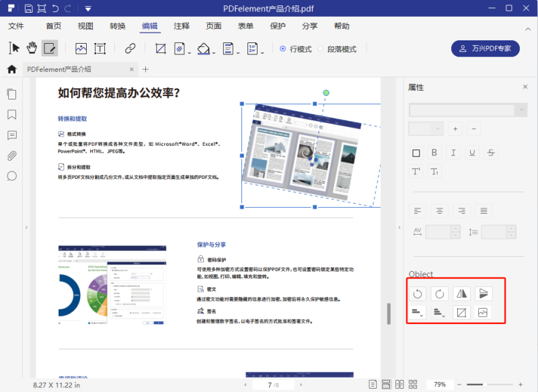Flip the selected image horizontally
The image size is (538, 392).
pyautogui.click(x=462, y=292)
